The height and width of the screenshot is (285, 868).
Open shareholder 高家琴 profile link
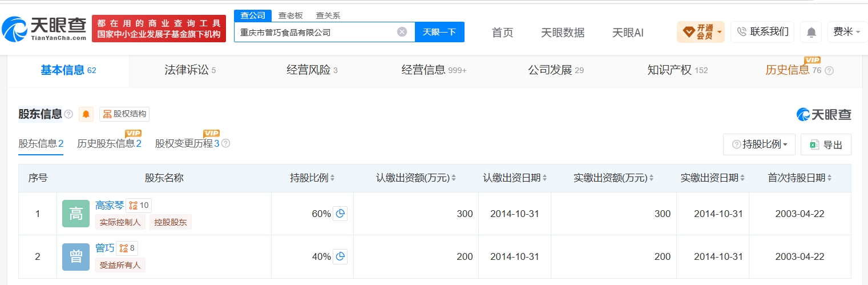109,206
